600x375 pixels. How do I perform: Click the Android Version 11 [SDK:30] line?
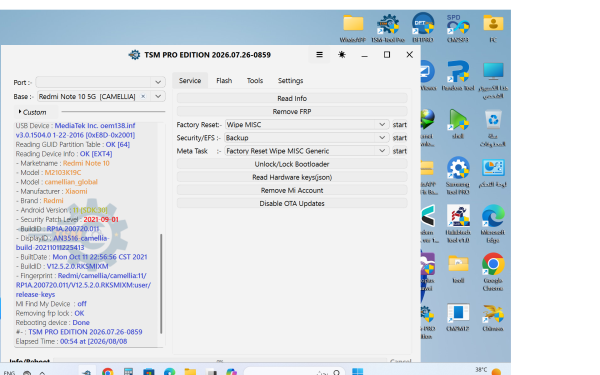[62, 210]
